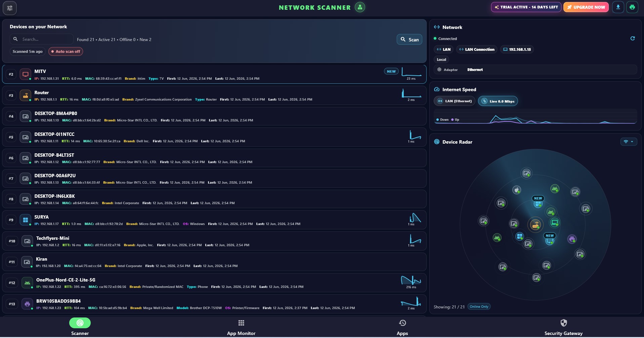Click the Down legend label

pyautogui.click(x=444, y=120)
